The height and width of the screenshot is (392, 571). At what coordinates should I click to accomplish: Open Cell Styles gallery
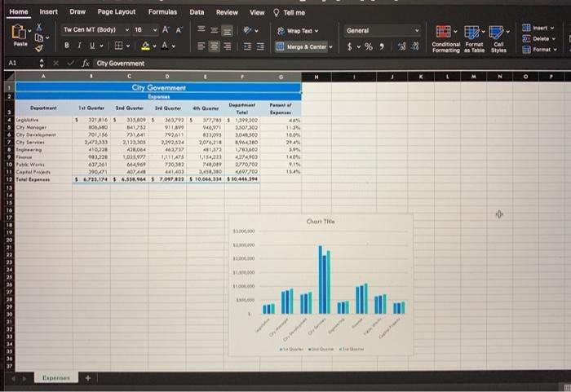coord(498,39)
